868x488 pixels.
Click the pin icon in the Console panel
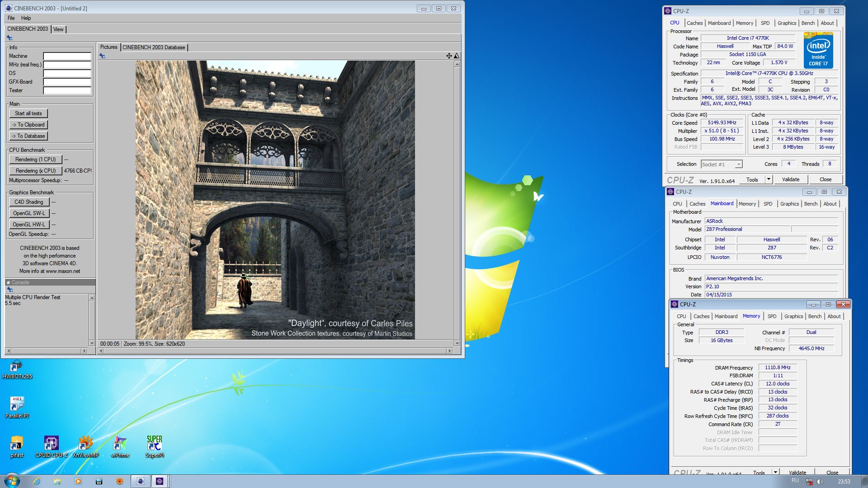pyautogui.click(x=9, y=290)
